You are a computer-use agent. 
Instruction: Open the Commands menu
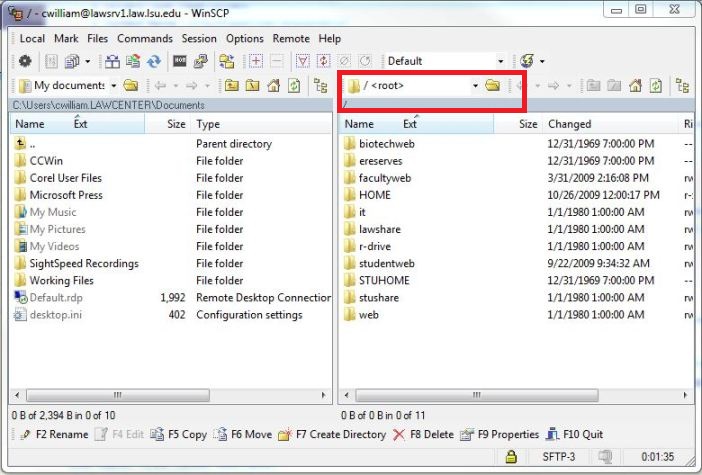click(145, 39)
